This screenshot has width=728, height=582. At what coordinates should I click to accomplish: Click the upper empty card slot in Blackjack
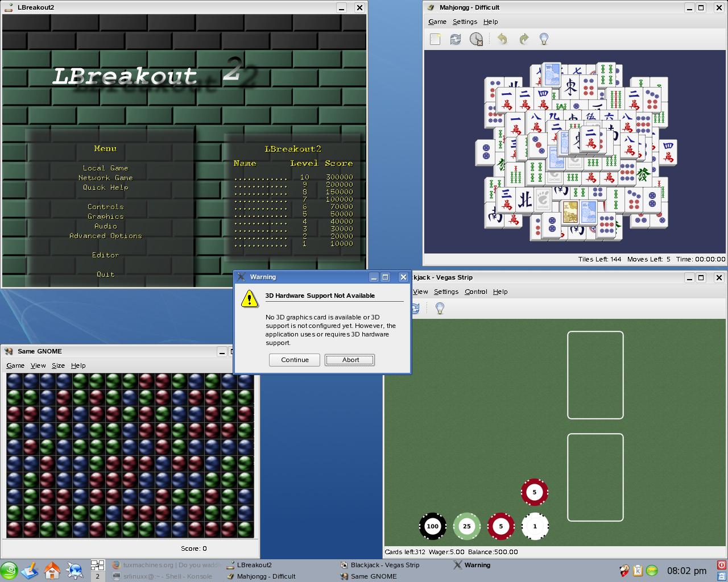pyautogui.click(x=595, y=375)
